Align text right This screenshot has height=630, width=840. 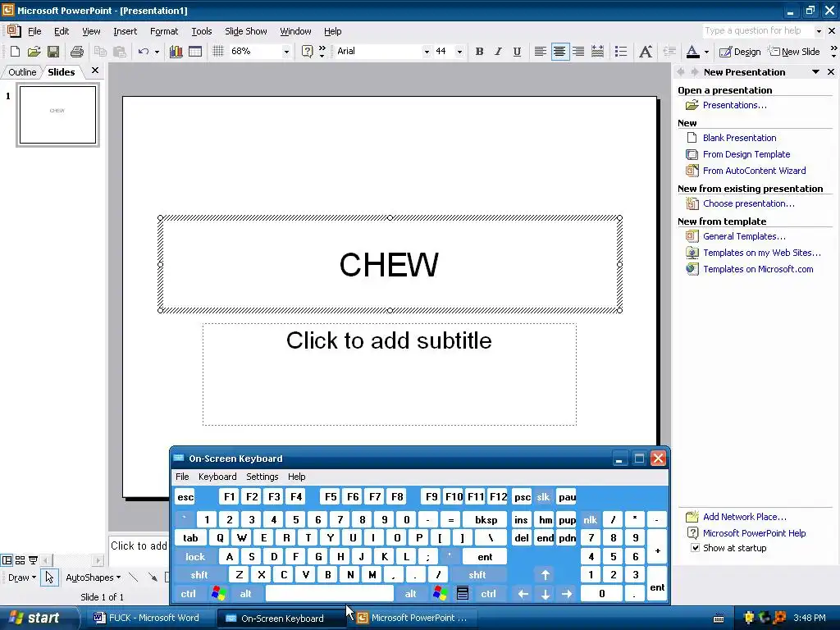(x=578, y=52)
